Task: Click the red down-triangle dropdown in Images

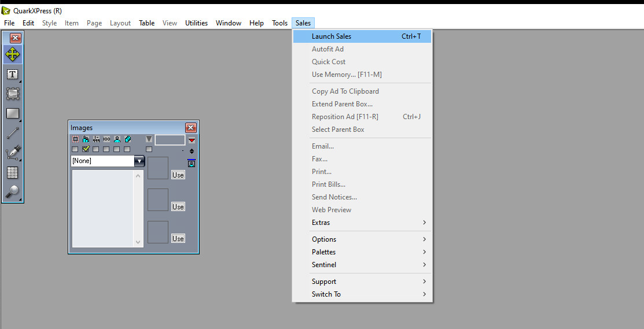Action: tap(192, 141)
